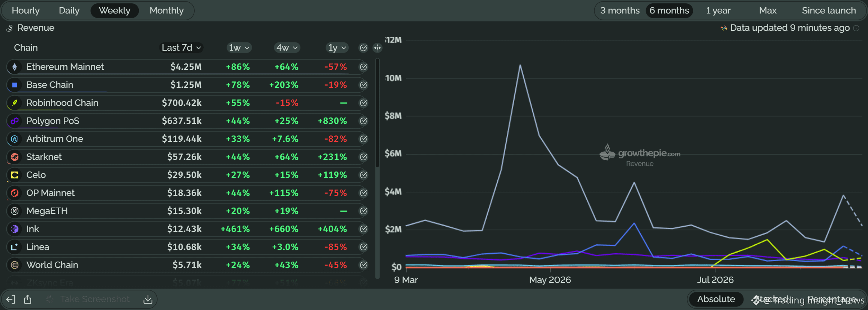The width and height of the screenshot is (868, 310).
Task: Click the back arrow icon at bottom left
Action: [x=11, y=299]
